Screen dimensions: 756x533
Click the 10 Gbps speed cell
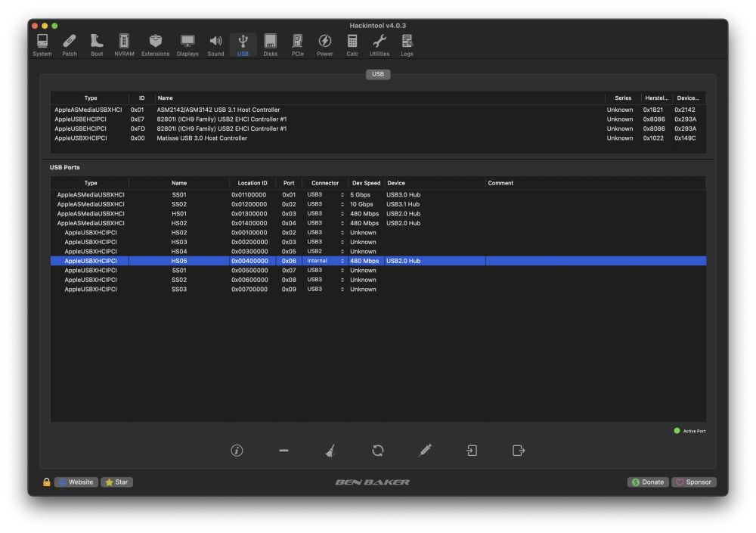click(x=361, y=204)
